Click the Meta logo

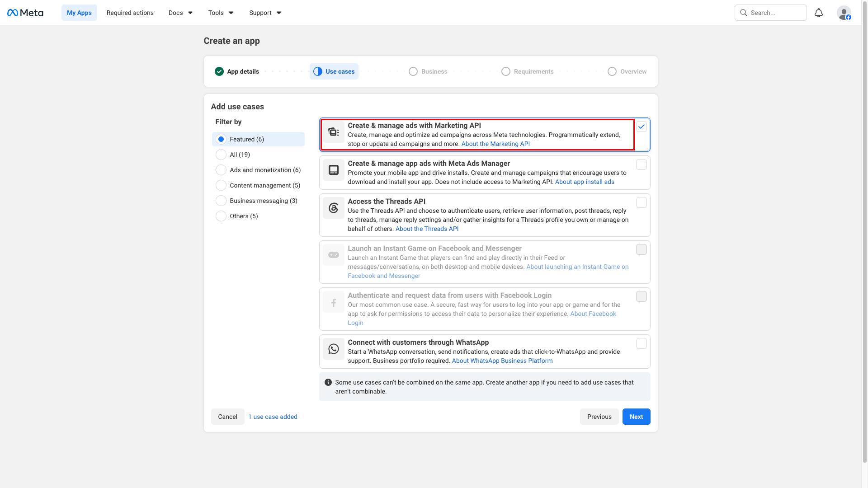coord(25,13)
